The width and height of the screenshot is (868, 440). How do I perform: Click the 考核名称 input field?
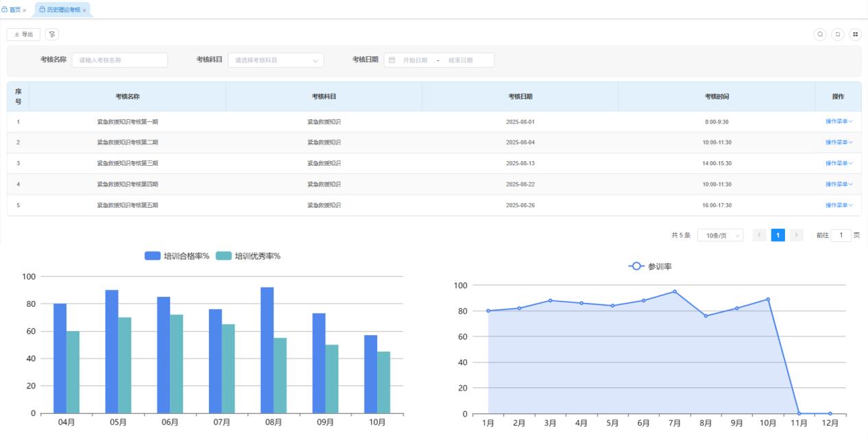pos(120,60)
